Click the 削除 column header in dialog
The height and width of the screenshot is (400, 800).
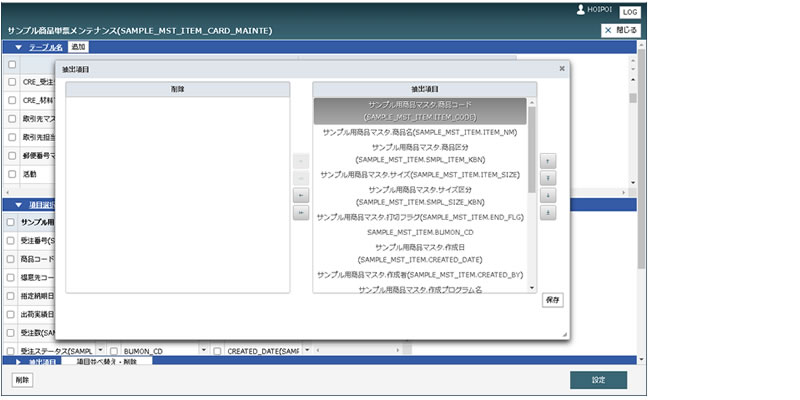[x=178, y=89]
